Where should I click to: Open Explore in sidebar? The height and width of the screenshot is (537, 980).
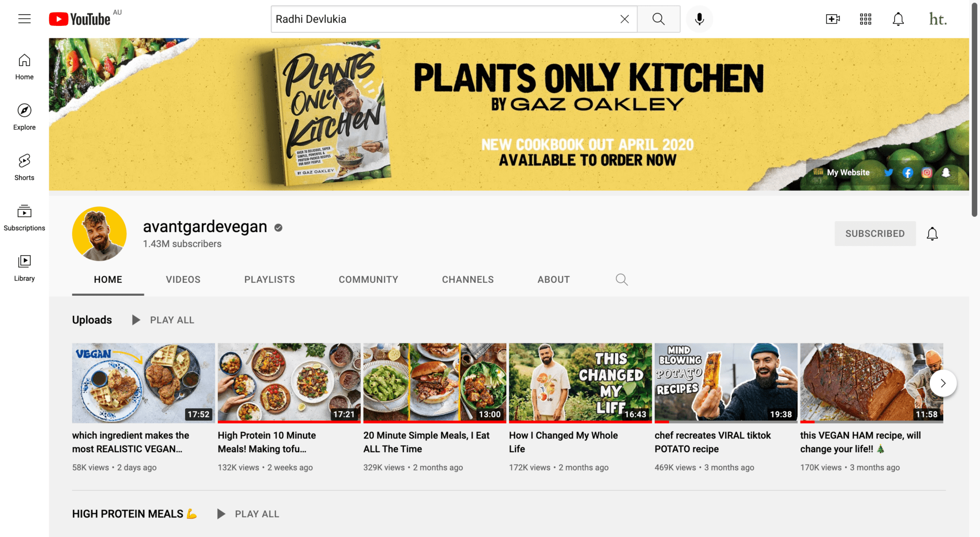pos(24,117)
